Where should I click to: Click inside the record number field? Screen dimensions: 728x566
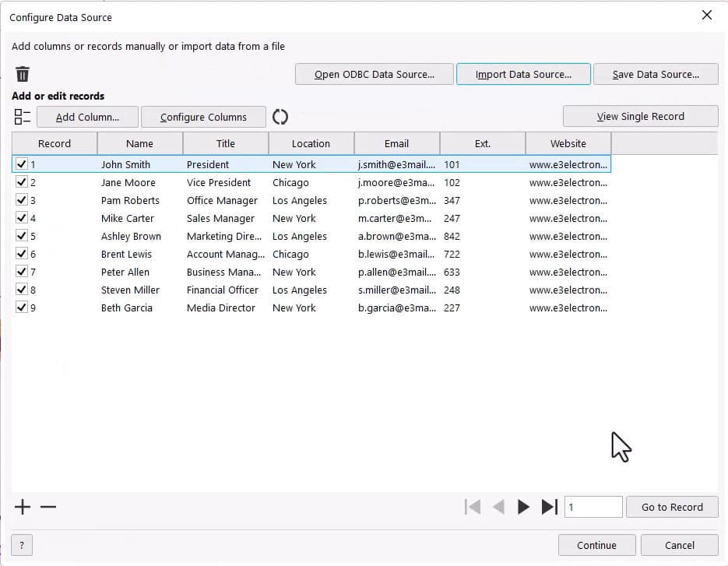click(x=593, y=506)
